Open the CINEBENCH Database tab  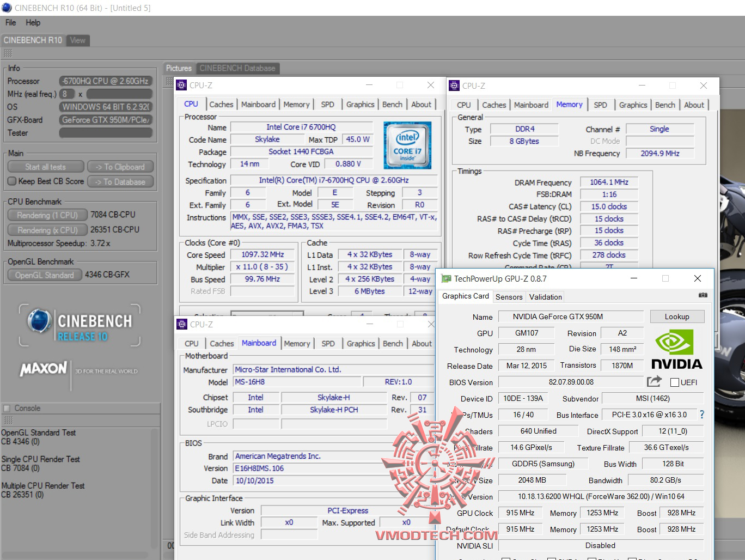pyautogui.click(x=237, y=68)
